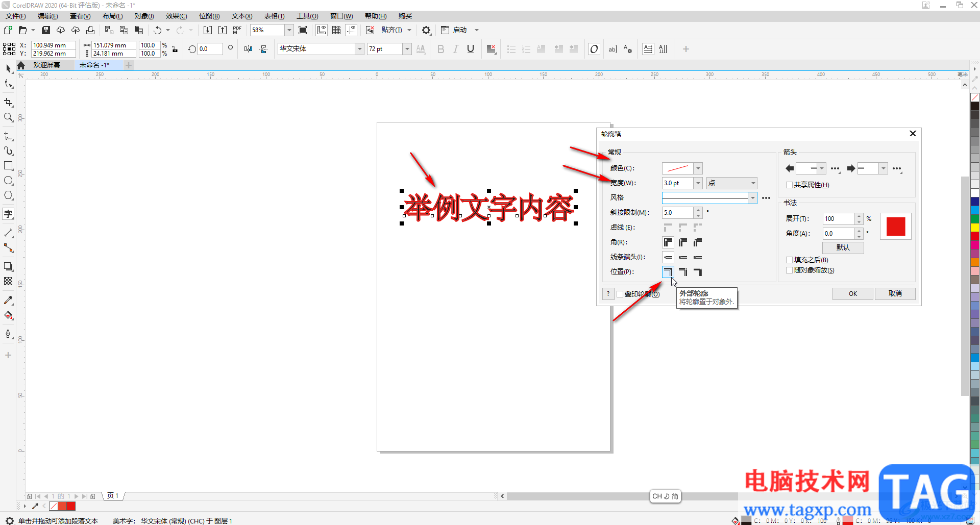Confirm the dialog with OK
Image resolution: width=980 pixels, height=525 pixels.
click(x=853, y=293)
